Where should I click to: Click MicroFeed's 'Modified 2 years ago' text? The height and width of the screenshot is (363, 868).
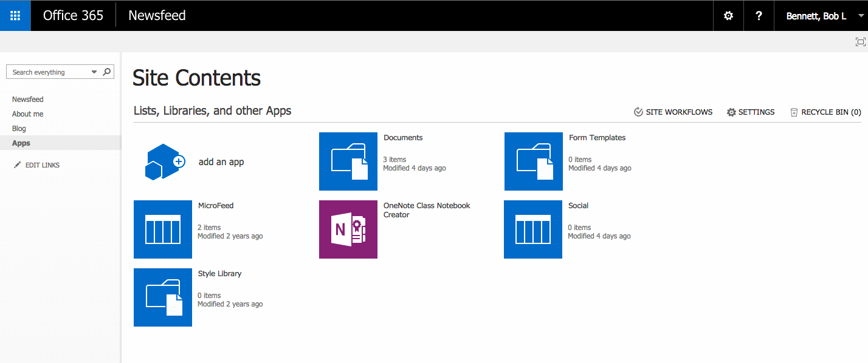tap(230, 236)
